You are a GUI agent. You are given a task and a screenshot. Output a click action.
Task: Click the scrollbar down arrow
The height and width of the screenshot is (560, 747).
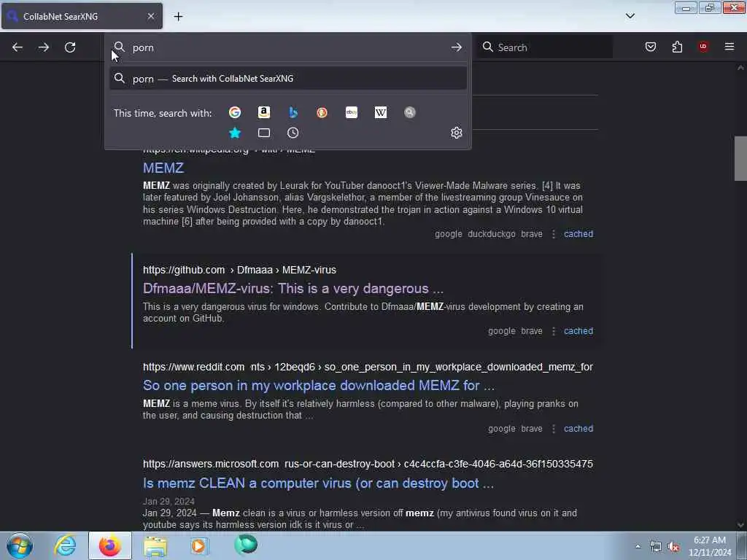[x=740, y=525]
